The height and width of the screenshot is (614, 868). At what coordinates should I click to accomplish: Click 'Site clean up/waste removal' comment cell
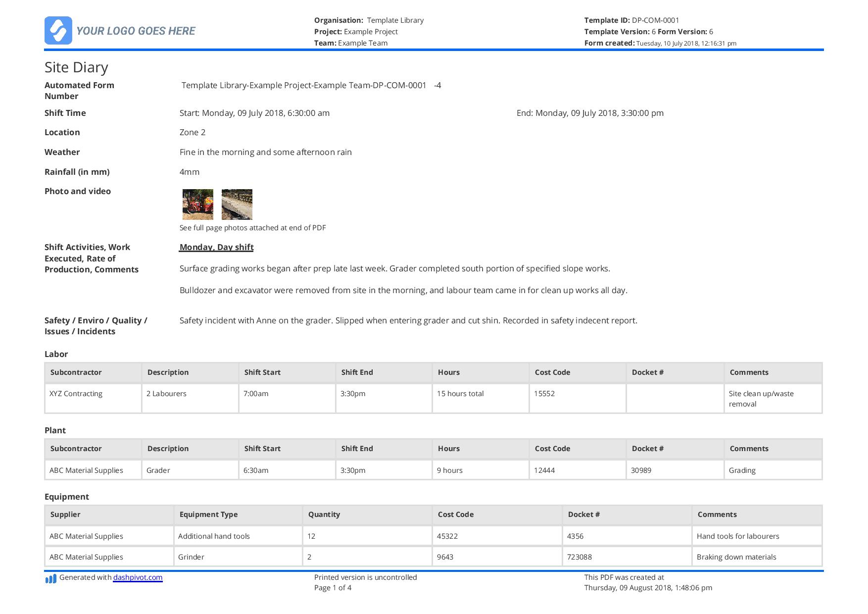773,399
